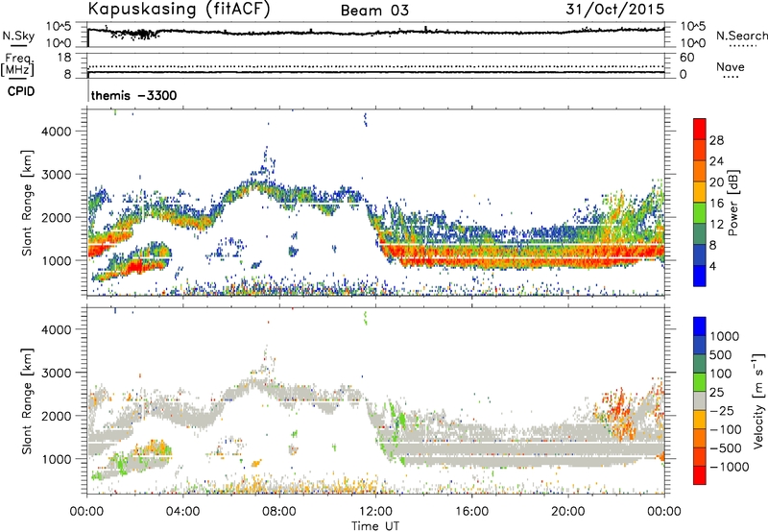768x532 pixels.
Task: Click the 500 label on the velocity colorbar
Action: (721, 354)
